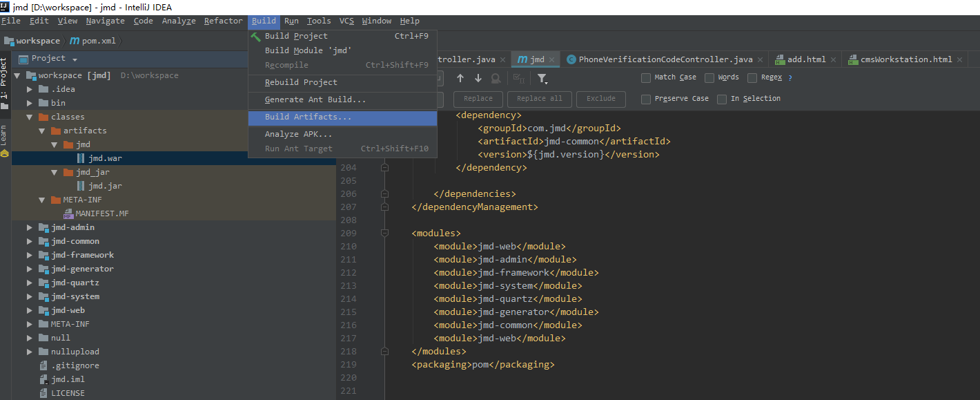Expand the jmd-framework module arrow
The image size is (980, 400).
30,255
